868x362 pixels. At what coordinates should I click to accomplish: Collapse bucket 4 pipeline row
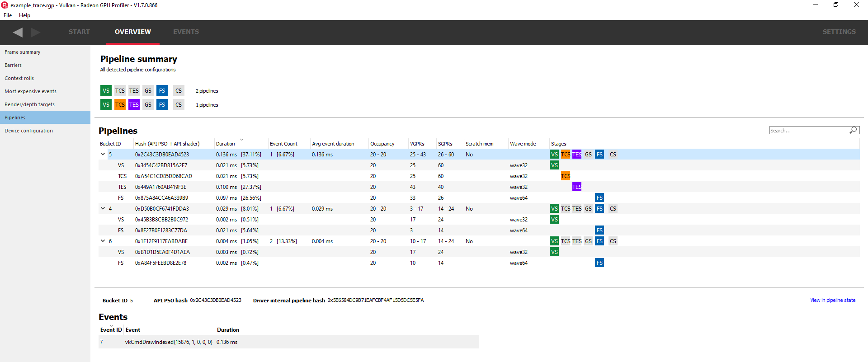pyautogui.click(x=103, y=209)
